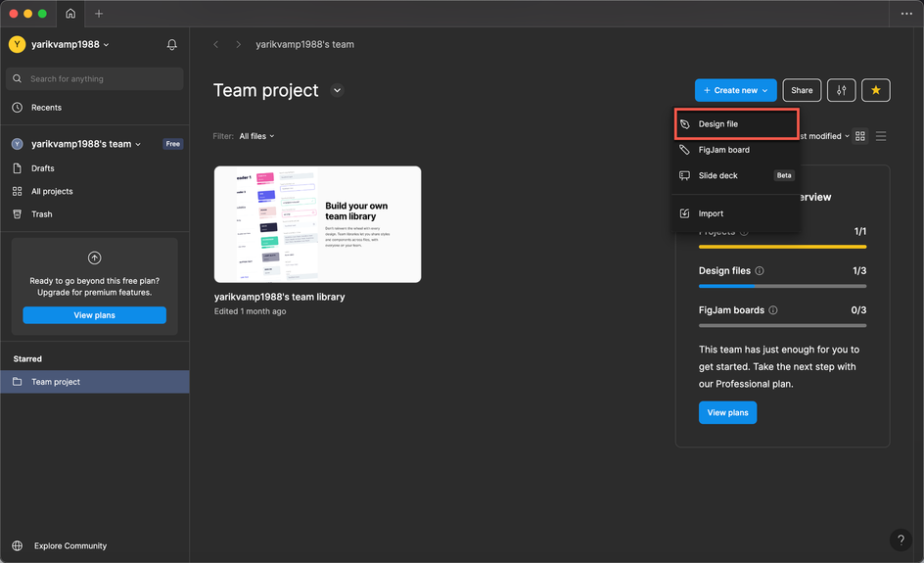Image resolution: width=924 pixels, height=563 pixels.
Task: Navigate back with the left arrow
Action: pyautogui.click(x=216, y=45)
